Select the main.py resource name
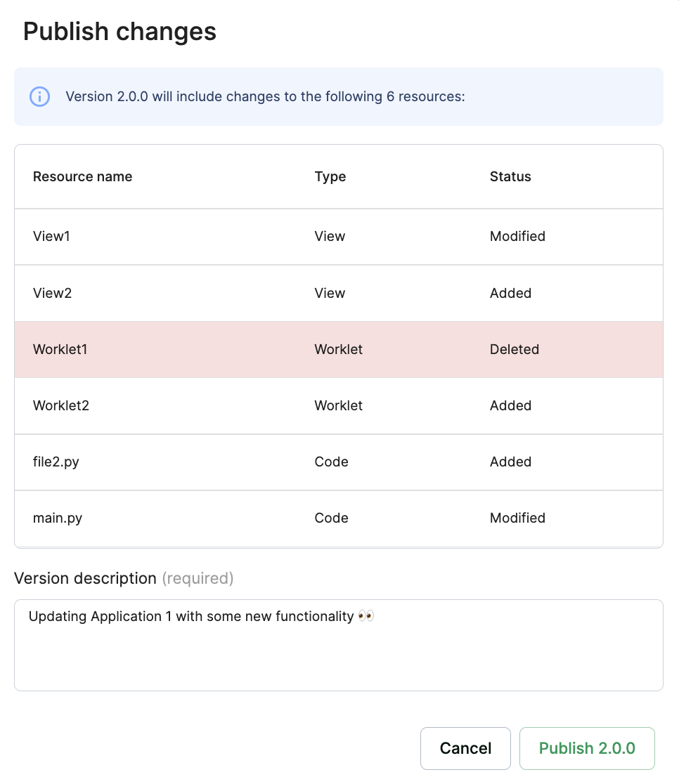Screen dimensions: 679x784 58,518
